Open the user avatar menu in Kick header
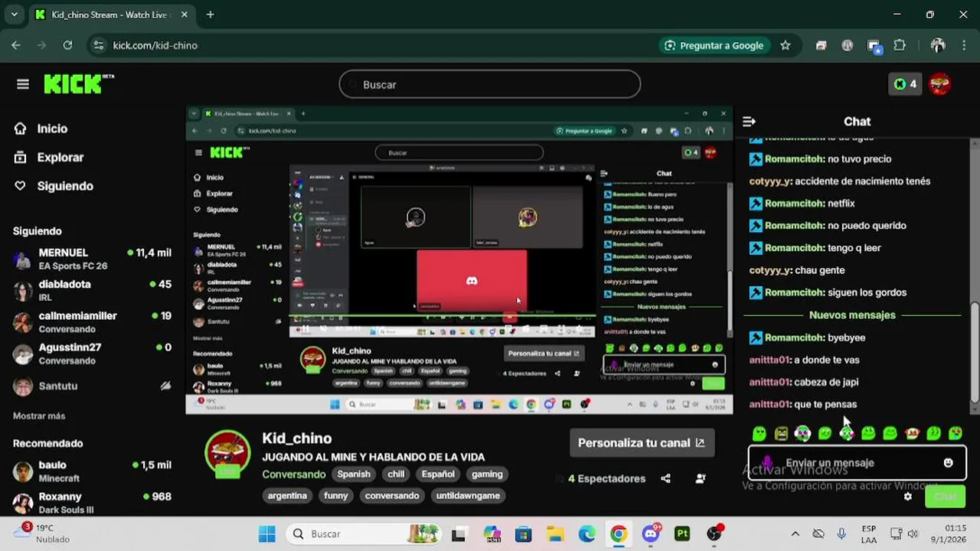980x551 pixels. click(940, 84)
